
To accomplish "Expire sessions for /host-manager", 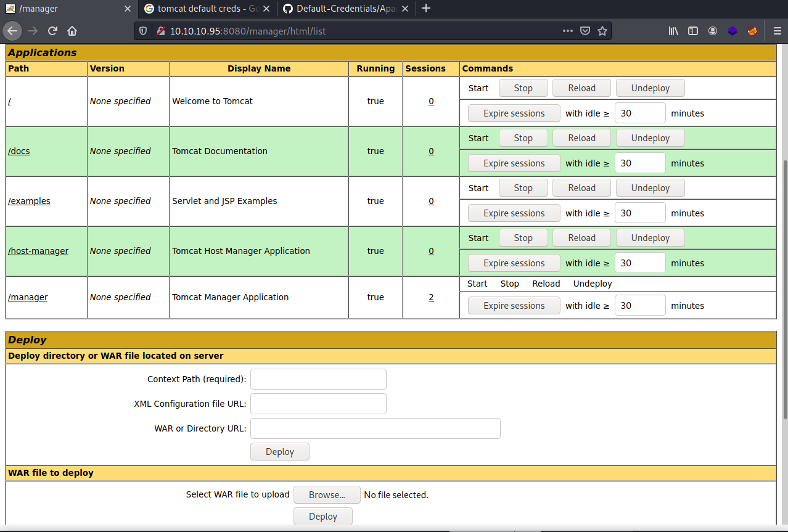I will point(514,263).
